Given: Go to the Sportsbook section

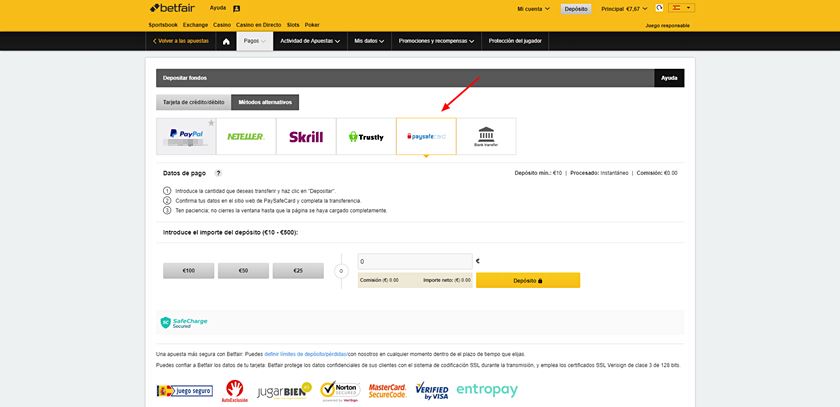Looking at the screenshot, I should point(163,25).
